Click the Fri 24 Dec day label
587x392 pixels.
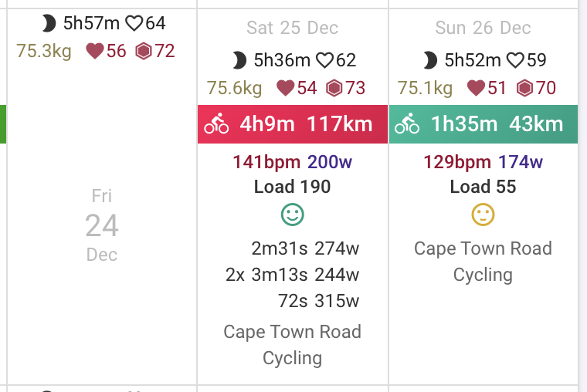pyautogui.click(x=102, y=225)
